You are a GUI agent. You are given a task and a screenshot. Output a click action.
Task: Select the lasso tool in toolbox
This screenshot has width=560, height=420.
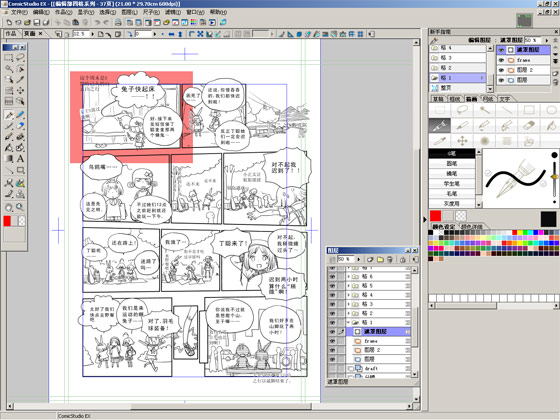[x=20, y=58]
